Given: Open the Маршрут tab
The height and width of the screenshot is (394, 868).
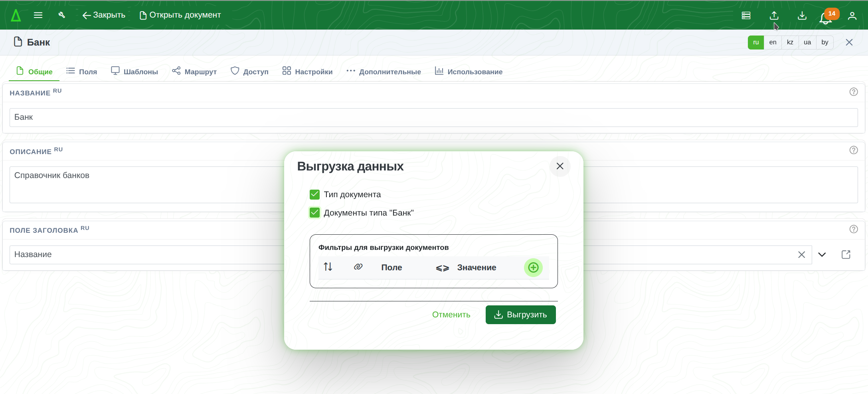Looking at the screenshot, I should (194, 71).
